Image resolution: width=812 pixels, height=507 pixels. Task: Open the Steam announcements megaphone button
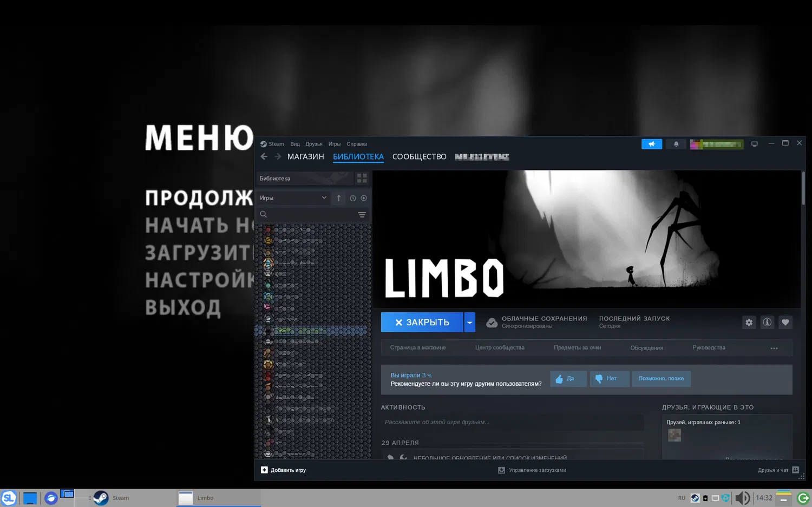(652, 144)
